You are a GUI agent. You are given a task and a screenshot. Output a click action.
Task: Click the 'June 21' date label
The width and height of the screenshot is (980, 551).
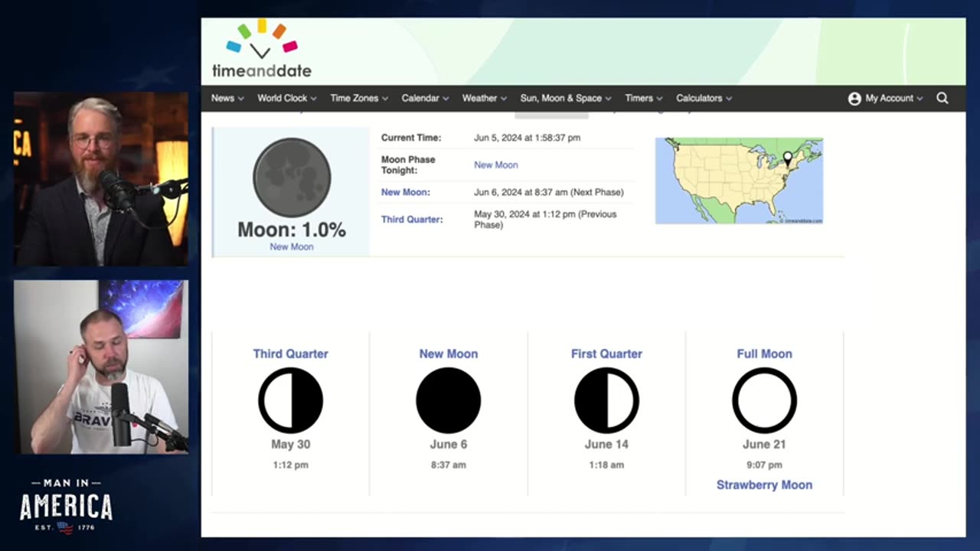pos(764,444)
